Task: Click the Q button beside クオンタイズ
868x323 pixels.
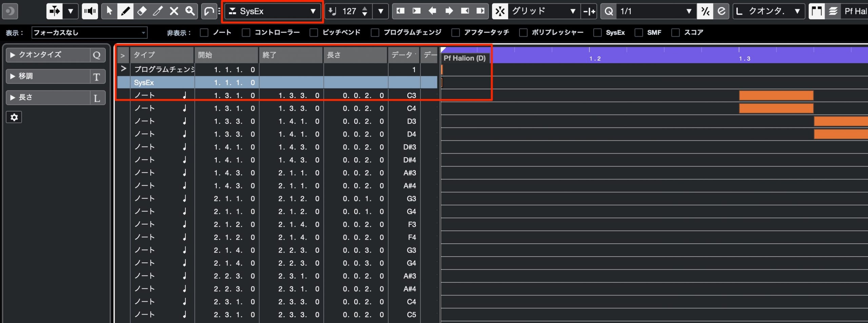Action: pos(97,55)
